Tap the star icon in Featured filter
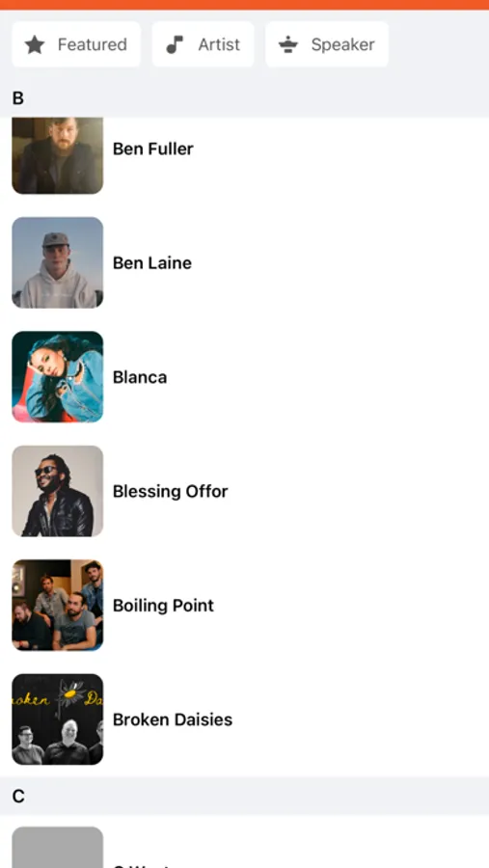The width and height of the screenshot is (489, 868). click(x=35, y=44)
